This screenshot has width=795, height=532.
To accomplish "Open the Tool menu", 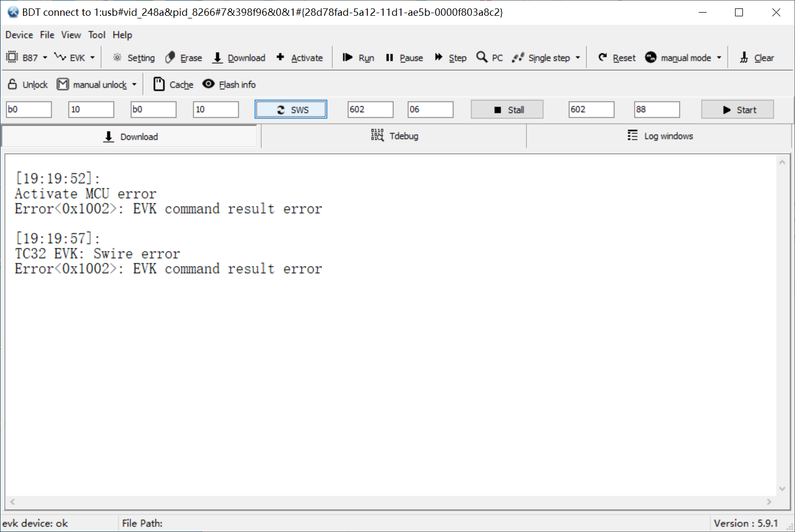I will point(97,35).
